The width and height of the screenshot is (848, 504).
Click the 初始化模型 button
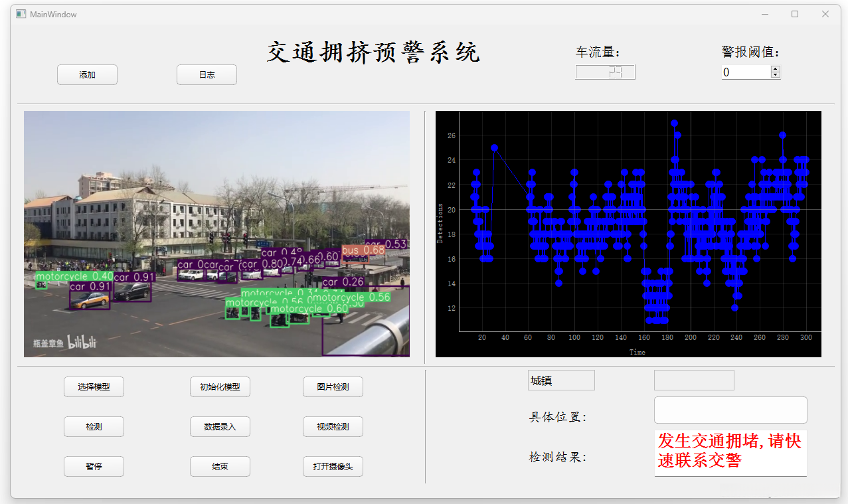coord(220,387)
